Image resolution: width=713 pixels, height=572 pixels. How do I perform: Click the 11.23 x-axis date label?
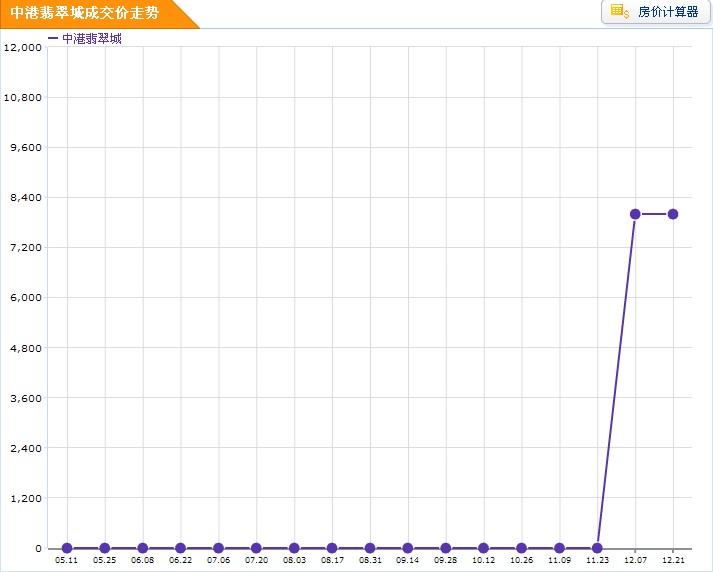tap(598, 560)
